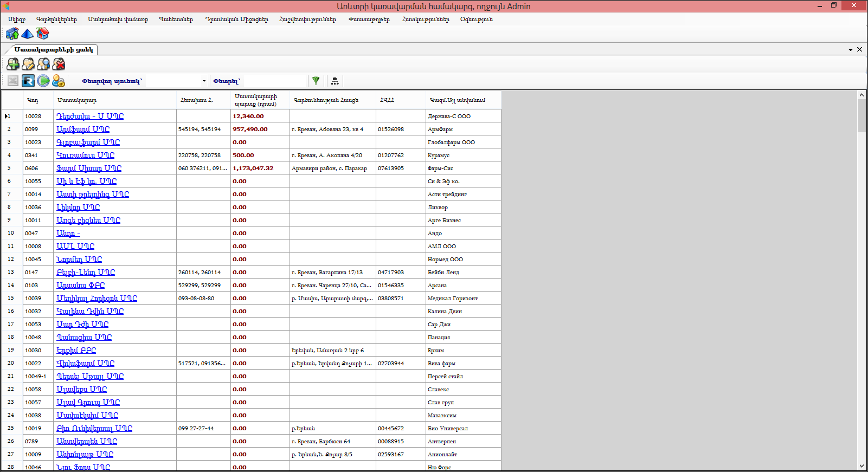Open supplier link in the Бейби Ленд row
The width and height of the screenshot is (868, 472).
point(86,272)
